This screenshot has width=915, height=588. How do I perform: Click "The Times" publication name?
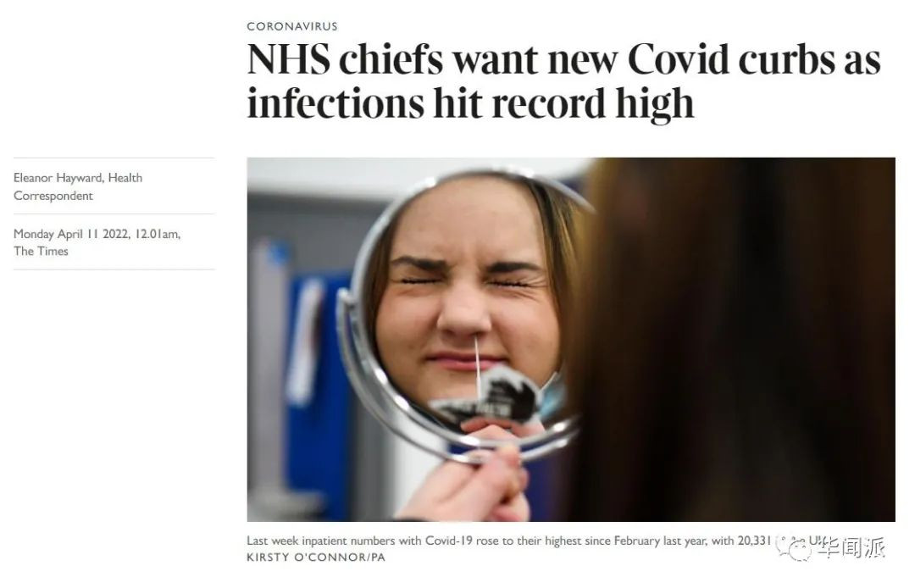point(41,251)
